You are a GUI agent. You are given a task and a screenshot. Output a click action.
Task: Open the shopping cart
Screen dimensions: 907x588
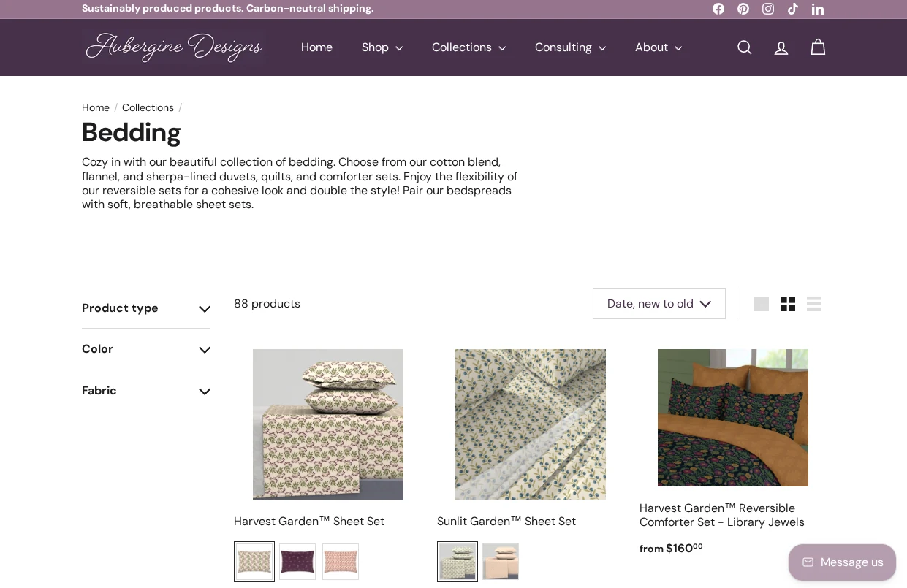tap(818, 47)
